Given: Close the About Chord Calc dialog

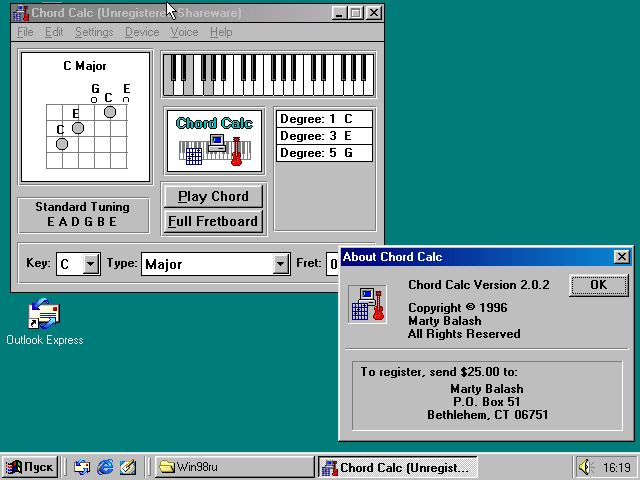Looking at the screenshot, I should click(621, 257).
